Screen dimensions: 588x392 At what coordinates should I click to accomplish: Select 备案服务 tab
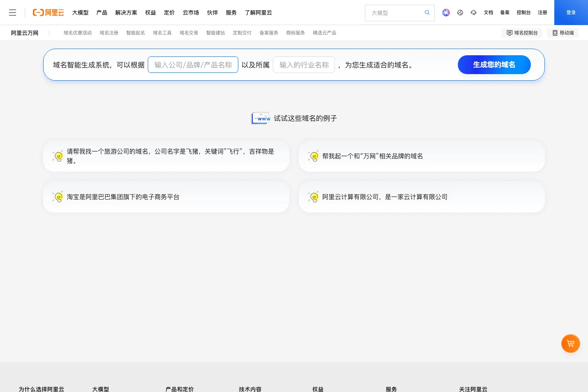click(269, 33)
